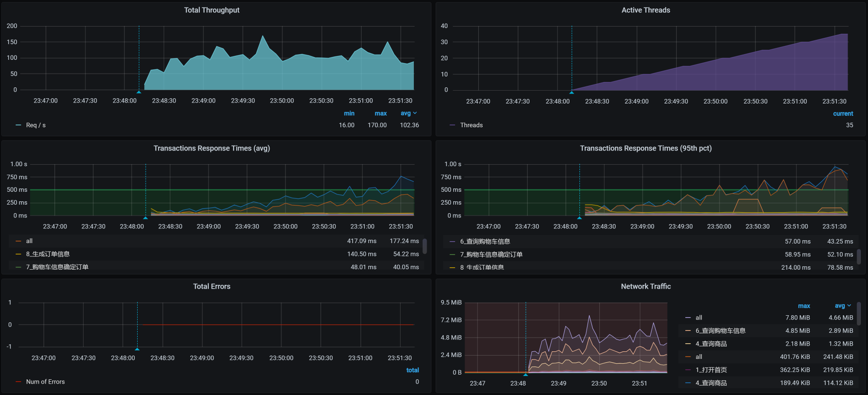868x395 pixels.
Task: Click the total column header in Total Errors
Action: pos(412,370)
